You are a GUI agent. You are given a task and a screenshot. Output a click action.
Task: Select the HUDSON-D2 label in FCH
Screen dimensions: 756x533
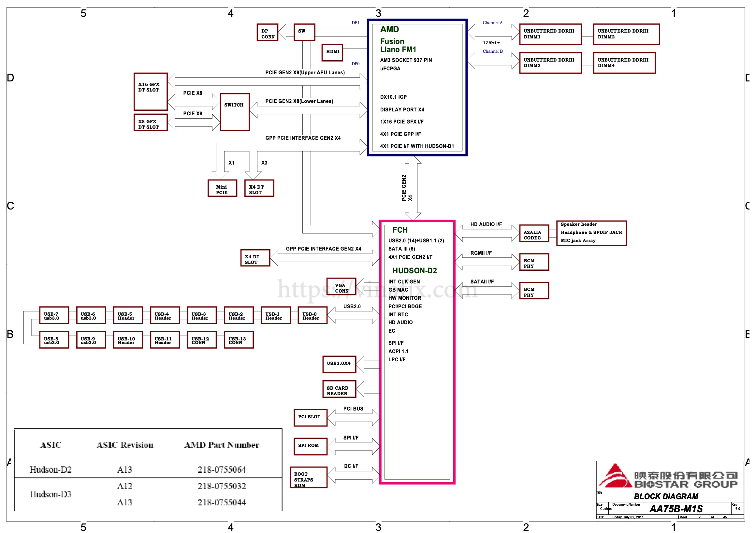pyautogui.click(x=414, y=271)
